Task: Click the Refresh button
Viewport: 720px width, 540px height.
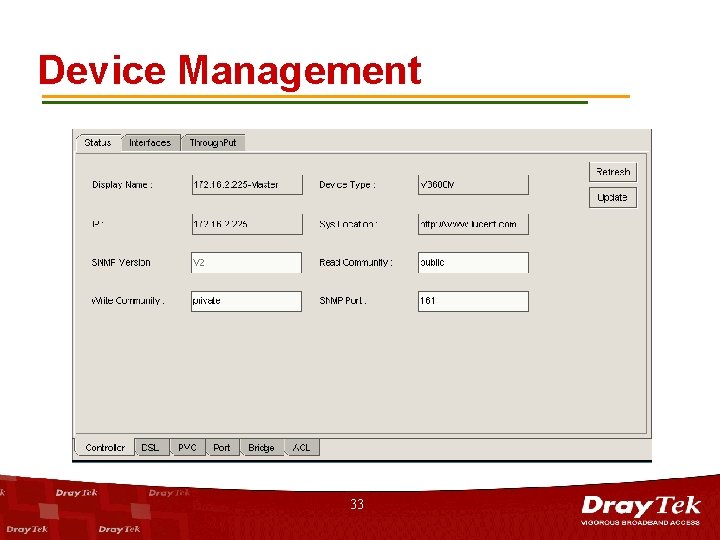Action: 613,172
